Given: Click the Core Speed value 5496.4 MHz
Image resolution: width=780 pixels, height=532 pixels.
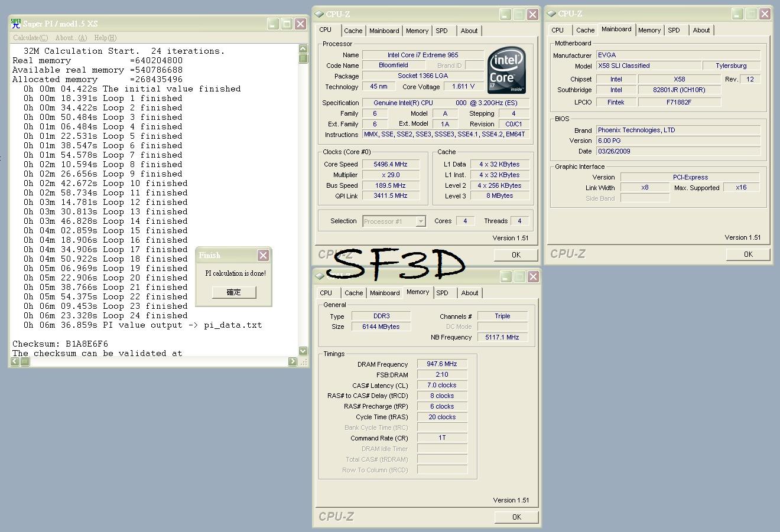Looking at the screenshot, I should [x=391, y=164].
